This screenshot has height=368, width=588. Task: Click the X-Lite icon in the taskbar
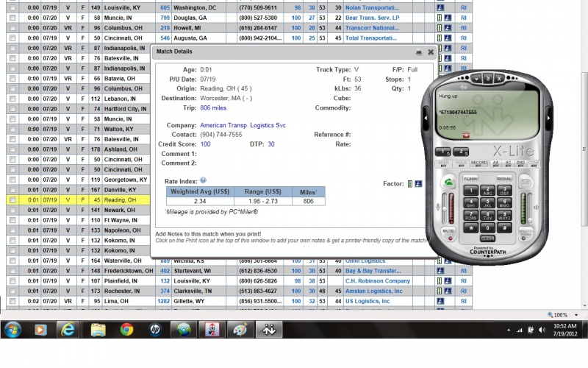[x=269, y=330]
